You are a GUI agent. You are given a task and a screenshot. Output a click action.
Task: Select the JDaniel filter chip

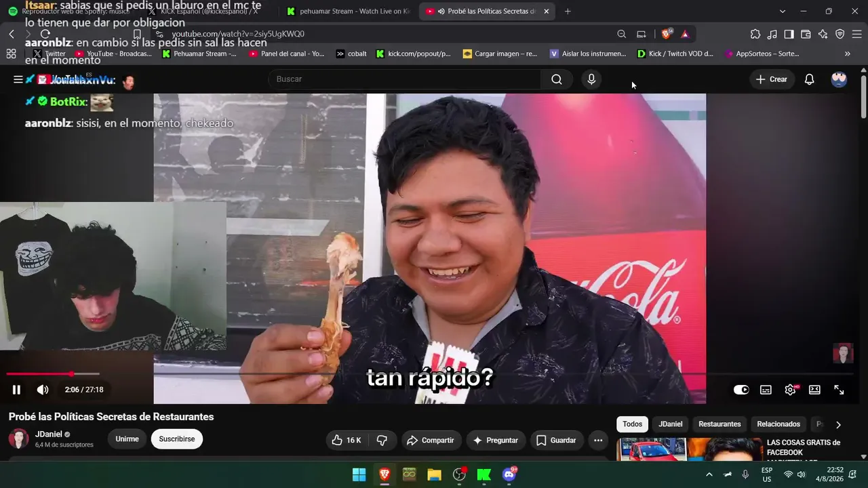tap(671, 424)
